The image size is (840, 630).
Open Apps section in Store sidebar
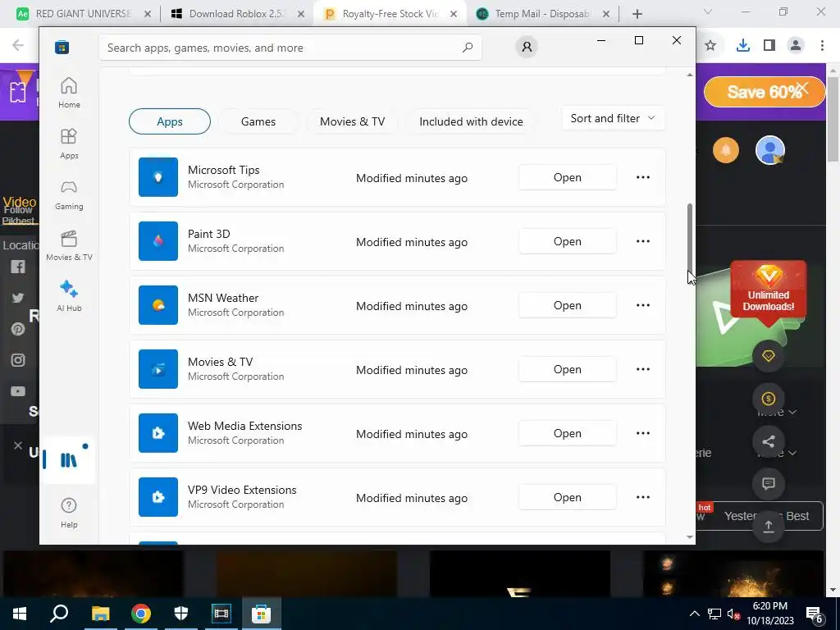click(x=69, y=144)
